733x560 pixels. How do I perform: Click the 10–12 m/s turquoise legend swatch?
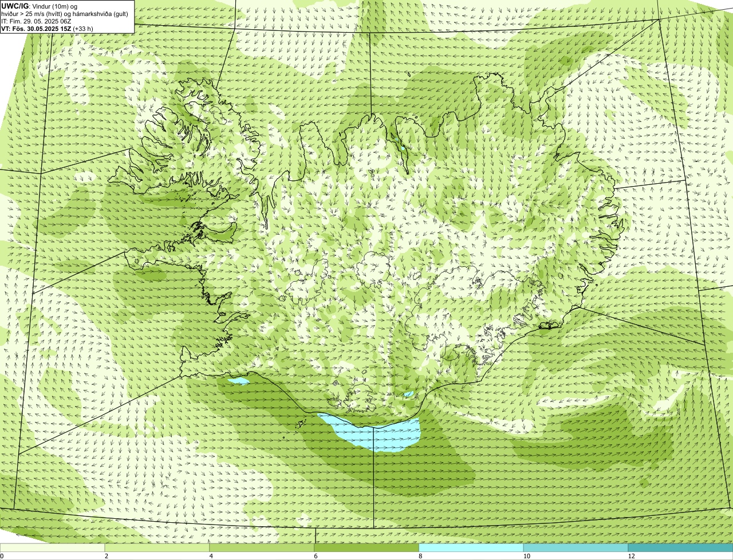(576, 547)
